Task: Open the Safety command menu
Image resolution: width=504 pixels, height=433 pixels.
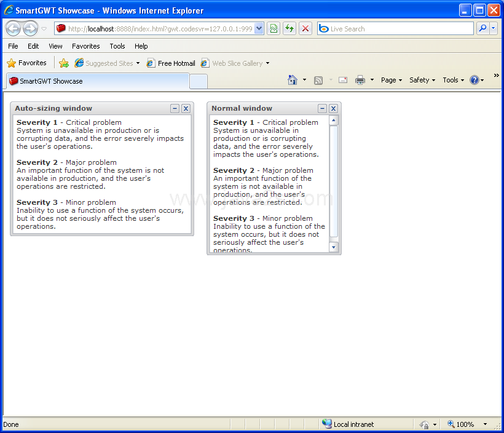Action: click(x=422, y=80)
